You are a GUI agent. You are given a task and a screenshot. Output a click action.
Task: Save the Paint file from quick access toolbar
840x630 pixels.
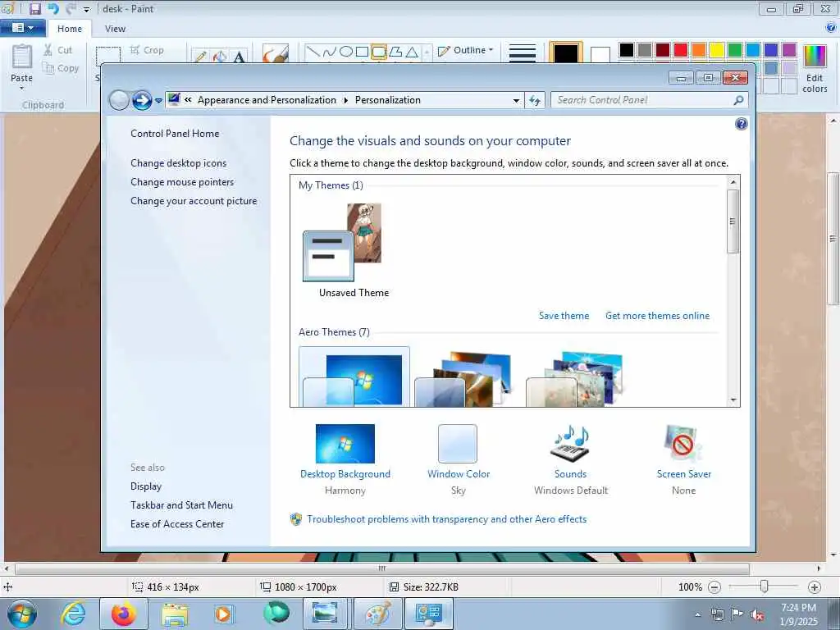click(x=34, y=8)
